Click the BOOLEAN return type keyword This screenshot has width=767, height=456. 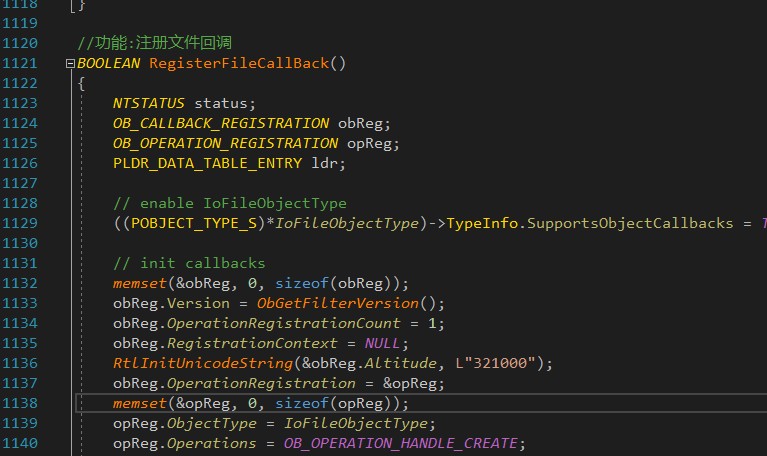[109, 64]
